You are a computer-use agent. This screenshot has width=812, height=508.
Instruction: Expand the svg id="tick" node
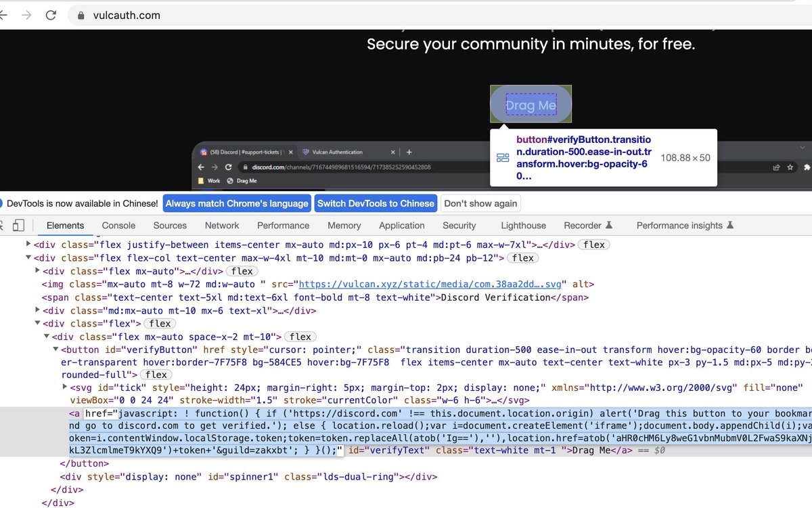(65, 387)
